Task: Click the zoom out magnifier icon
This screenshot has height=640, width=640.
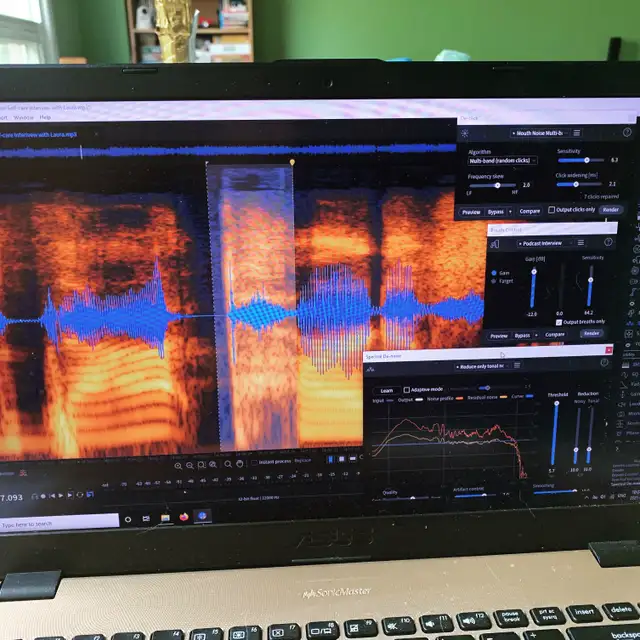Action: [190, 465]
